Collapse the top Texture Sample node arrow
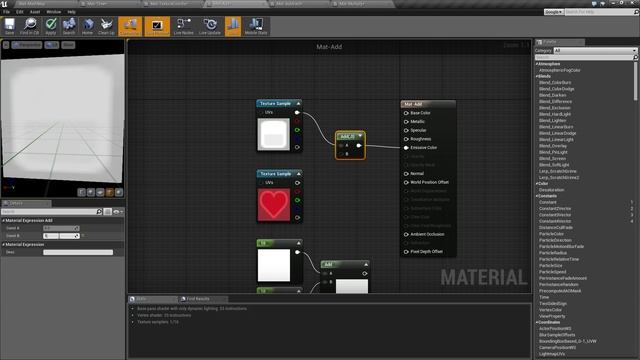This screenshot has height=360, width=640. click(x=298, y=104)
